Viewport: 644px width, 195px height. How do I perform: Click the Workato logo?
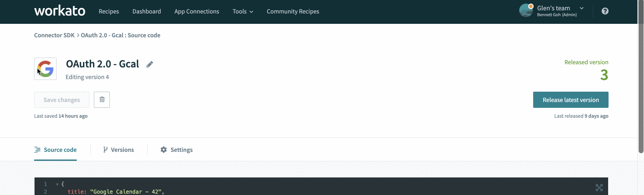(x=60, y=11)
